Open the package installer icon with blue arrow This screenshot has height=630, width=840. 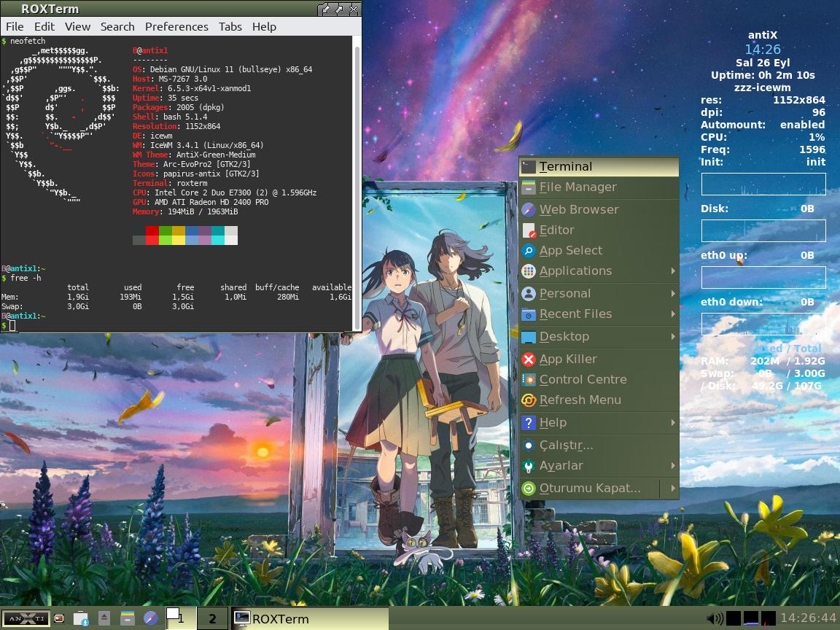click(81, 618)
